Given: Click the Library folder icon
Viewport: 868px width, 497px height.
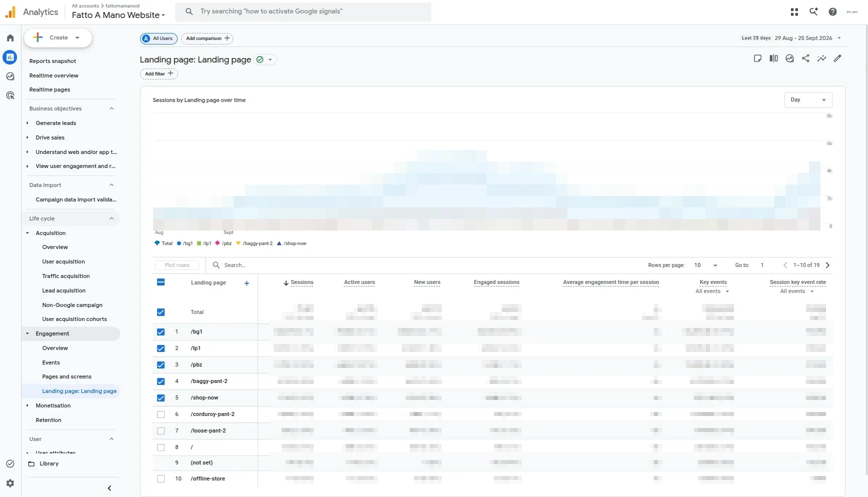Looking at the screenshot, I should 32,464.
